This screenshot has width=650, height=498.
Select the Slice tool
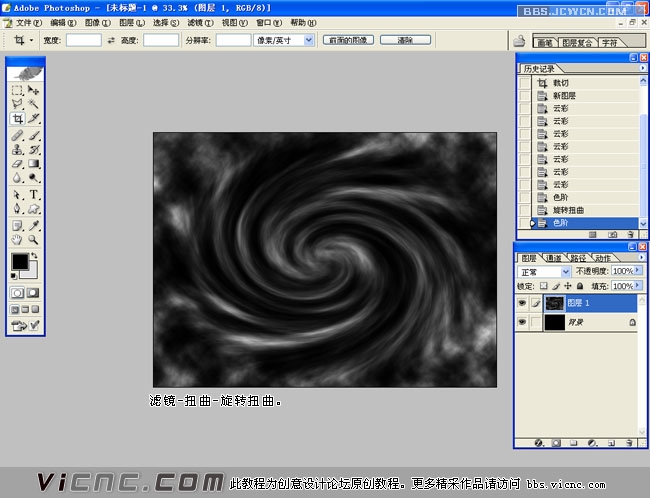(34, 119)
